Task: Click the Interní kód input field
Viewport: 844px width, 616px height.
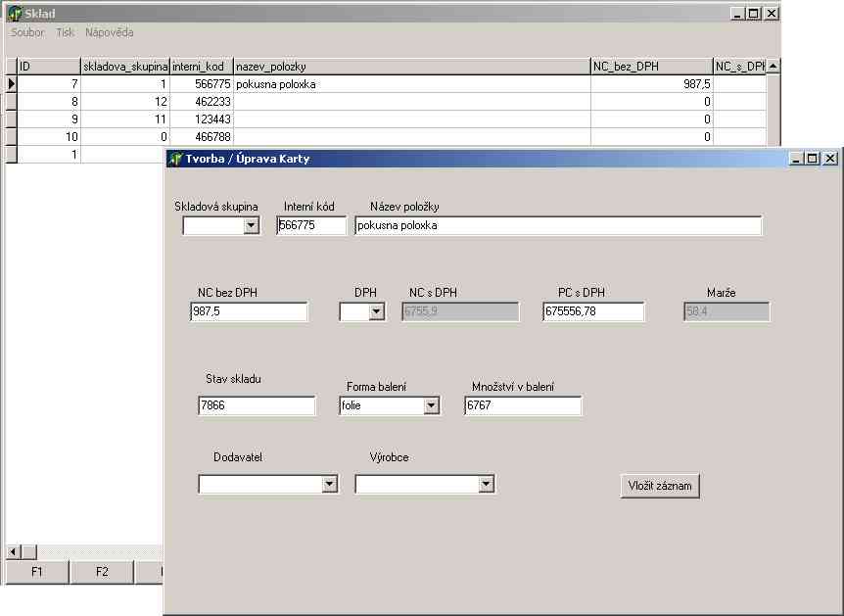Action: pos(311,225)
